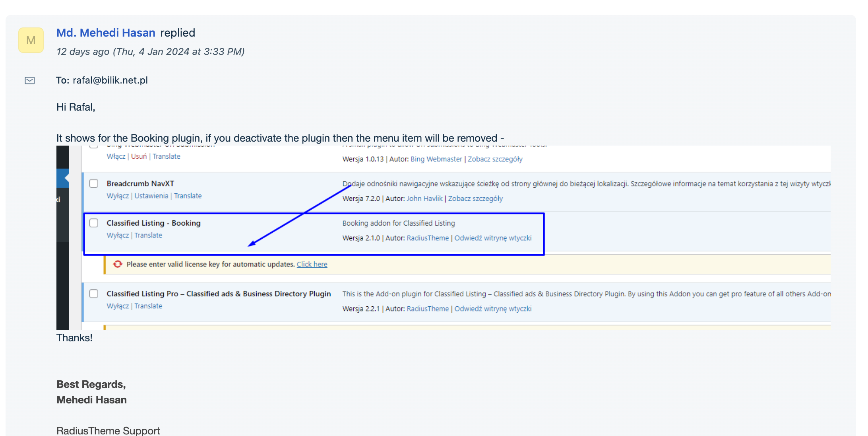Open John Havlik author link

(x=425, y=199)
